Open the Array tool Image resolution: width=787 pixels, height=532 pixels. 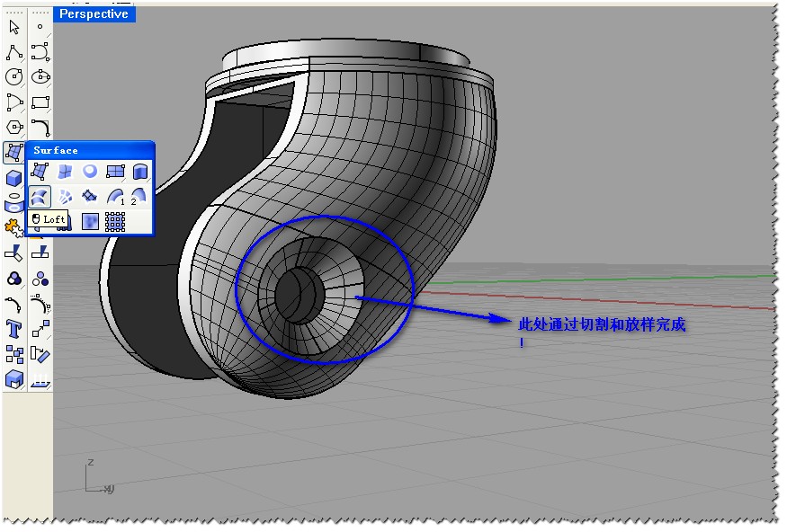[x=14, y=354]
